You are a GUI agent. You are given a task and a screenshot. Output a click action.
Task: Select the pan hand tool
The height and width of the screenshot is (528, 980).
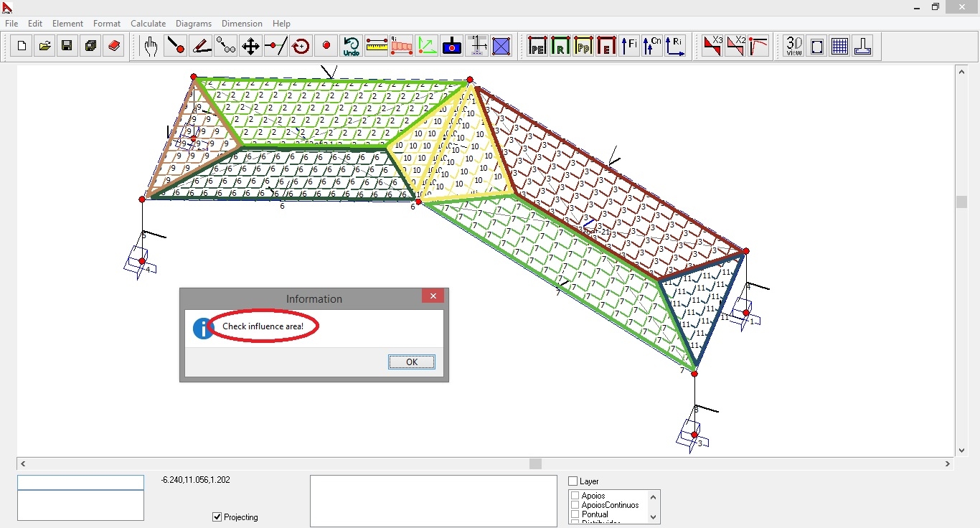150,47
